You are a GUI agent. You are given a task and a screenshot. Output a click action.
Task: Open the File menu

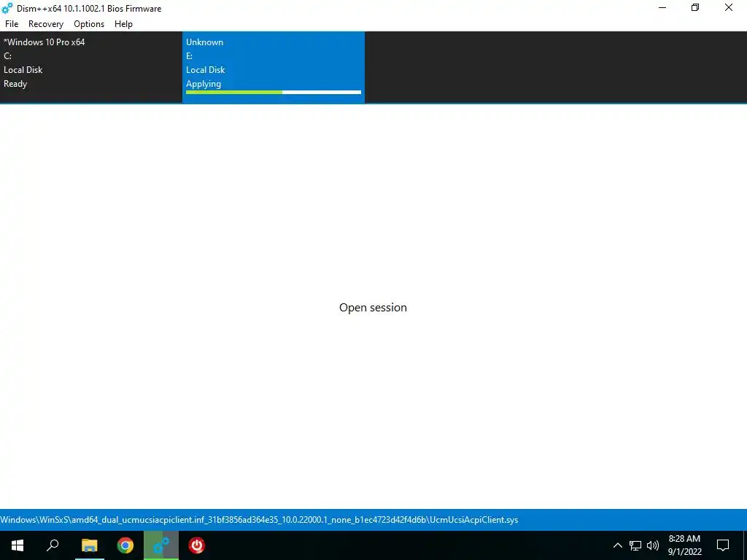(12, 24)
